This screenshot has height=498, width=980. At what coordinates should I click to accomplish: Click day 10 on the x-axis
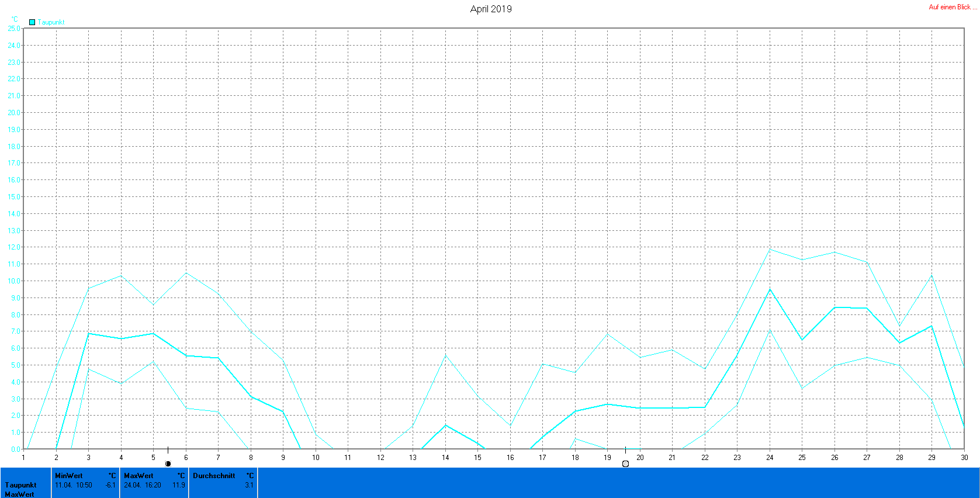click(316, 458)
